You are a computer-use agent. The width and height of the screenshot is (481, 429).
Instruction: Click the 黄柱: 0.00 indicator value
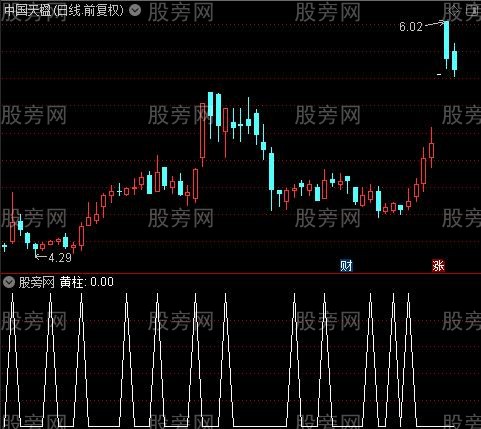87,282
